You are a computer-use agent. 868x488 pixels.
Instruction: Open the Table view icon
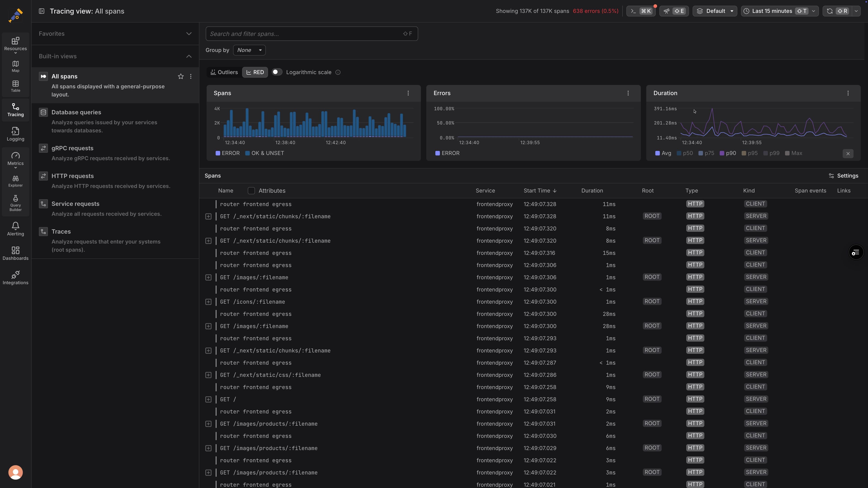click(15, 86)
